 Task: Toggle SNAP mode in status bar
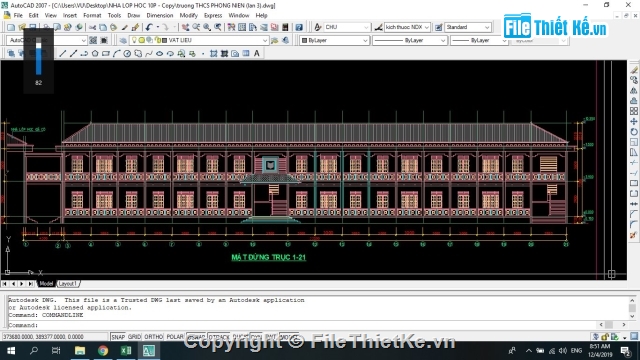(118, 337)
